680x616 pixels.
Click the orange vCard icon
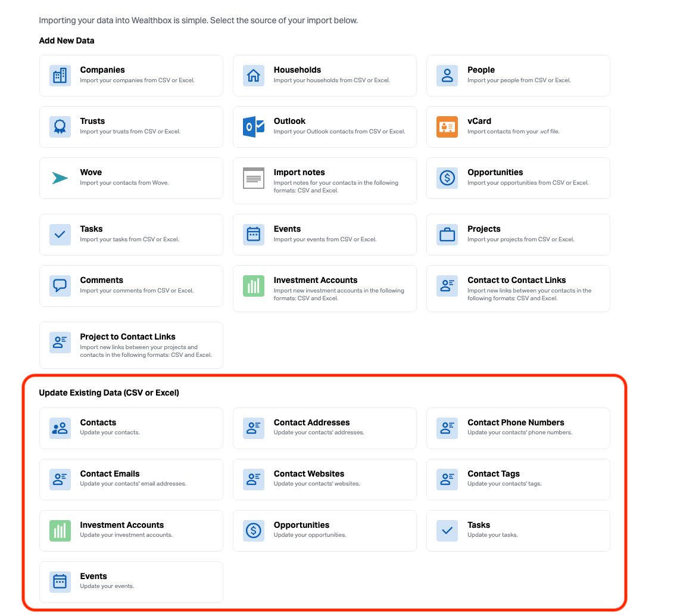(447, 127)
